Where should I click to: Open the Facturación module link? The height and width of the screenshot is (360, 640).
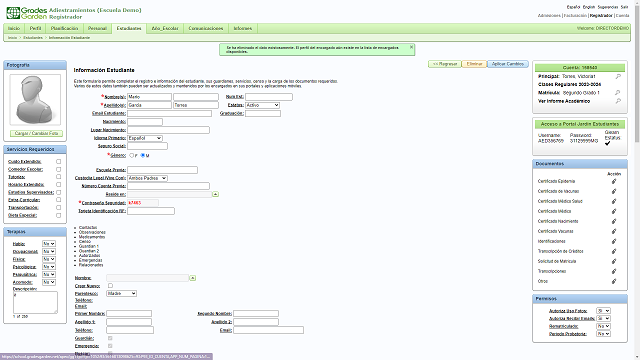click(x=575, y=16)
